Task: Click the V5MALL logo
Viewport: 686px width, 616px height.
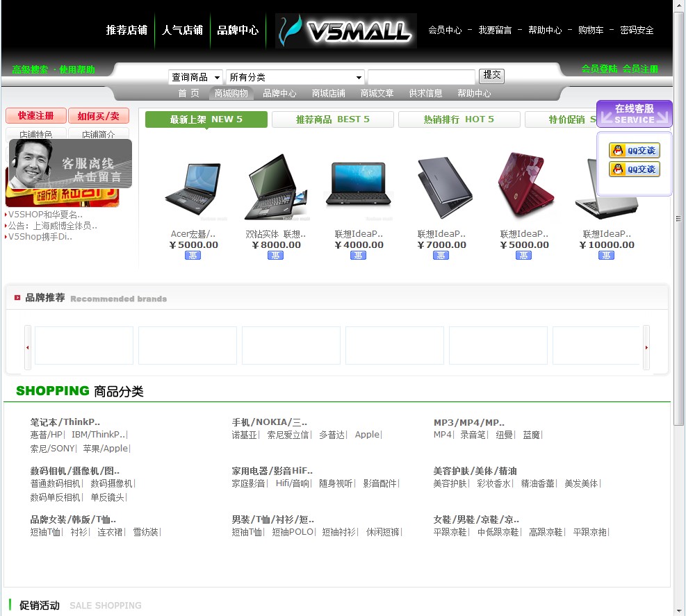Action: click(345, 31)
